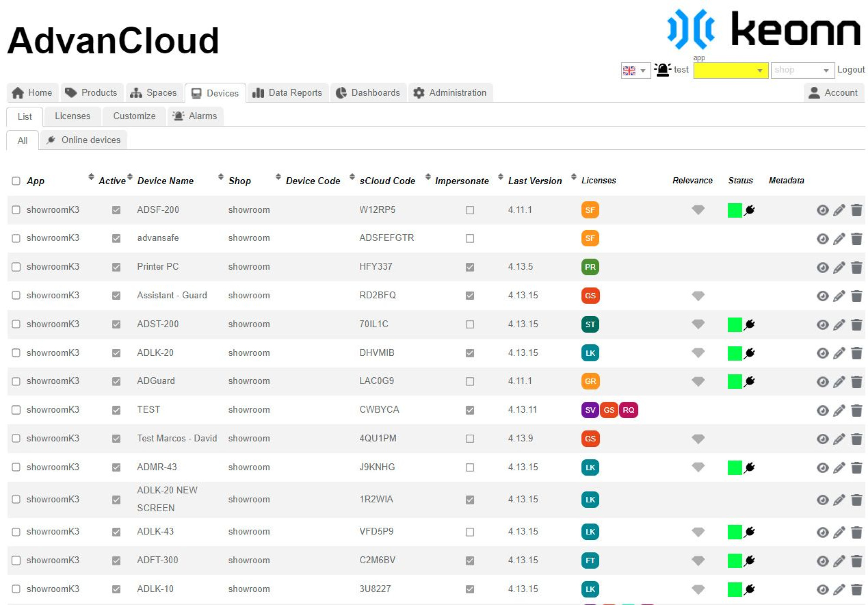Check the select-all checkbox in table header
Screen dimensions: 868x605
point(16,181)
